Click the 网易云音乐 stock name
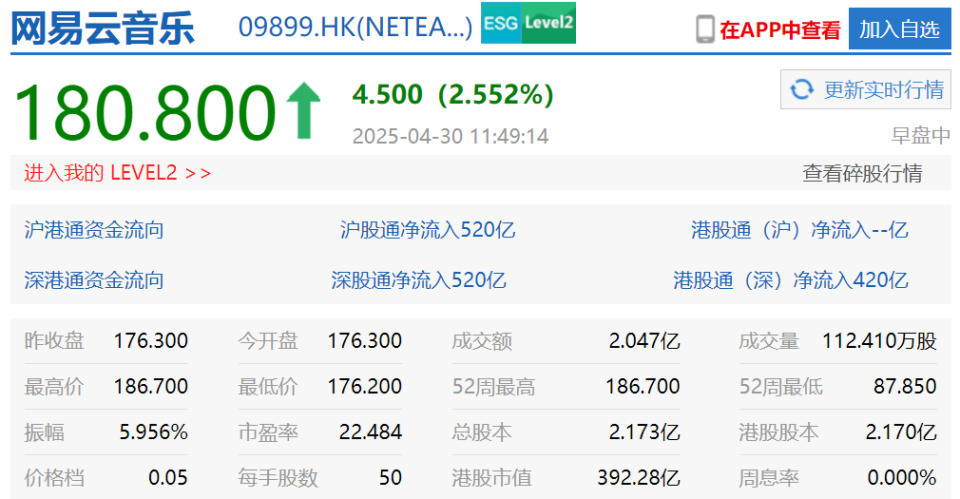The width and height of the screenshot is (960, 499). [x=103, y=28]
